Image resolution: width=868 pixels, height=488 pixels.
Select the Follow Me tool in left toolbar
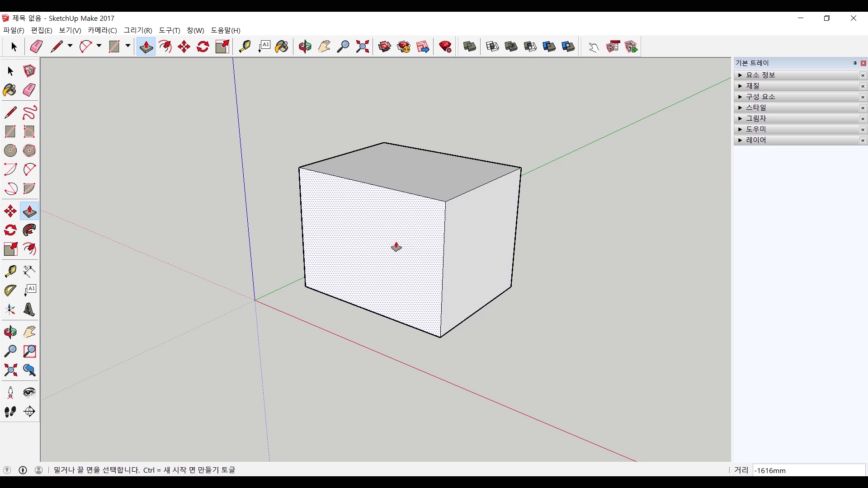29,230
